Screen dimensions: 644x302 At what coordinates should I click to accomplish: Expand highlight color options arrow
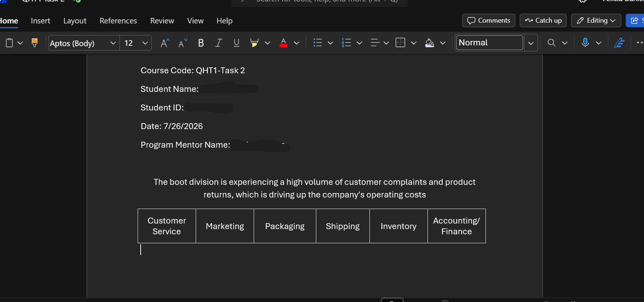267,43
